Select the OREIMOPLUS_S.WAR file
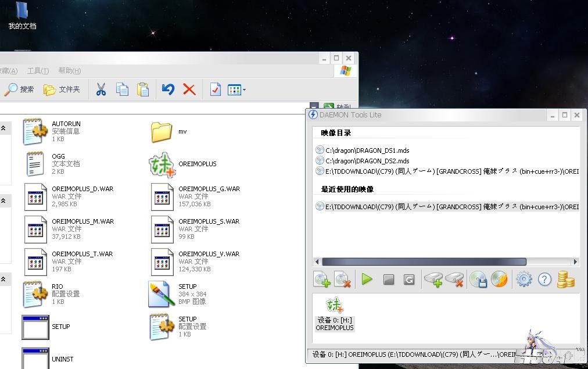 [x=195, y=229]
